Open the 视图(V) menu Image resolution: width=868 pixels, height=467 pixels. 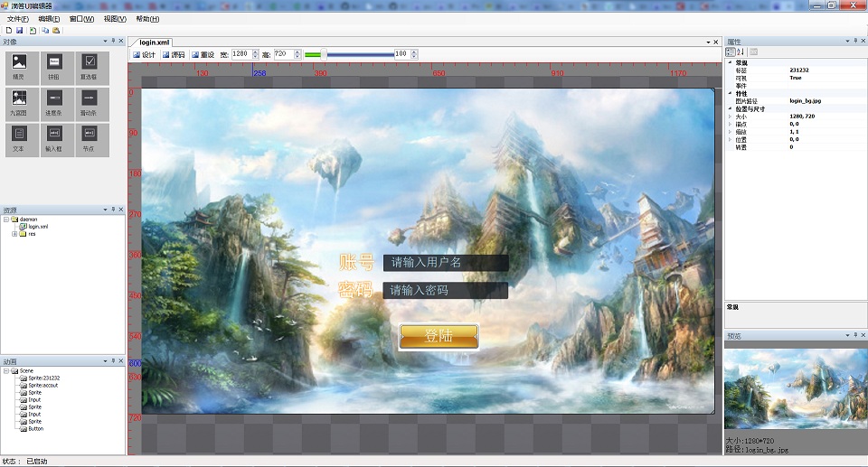click(x=115, y=19)
